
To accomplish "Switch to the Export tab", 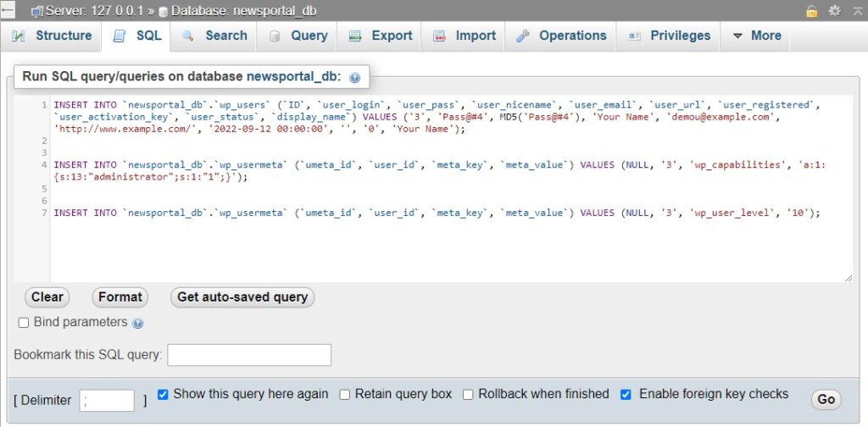I will (x=381, y=36).
